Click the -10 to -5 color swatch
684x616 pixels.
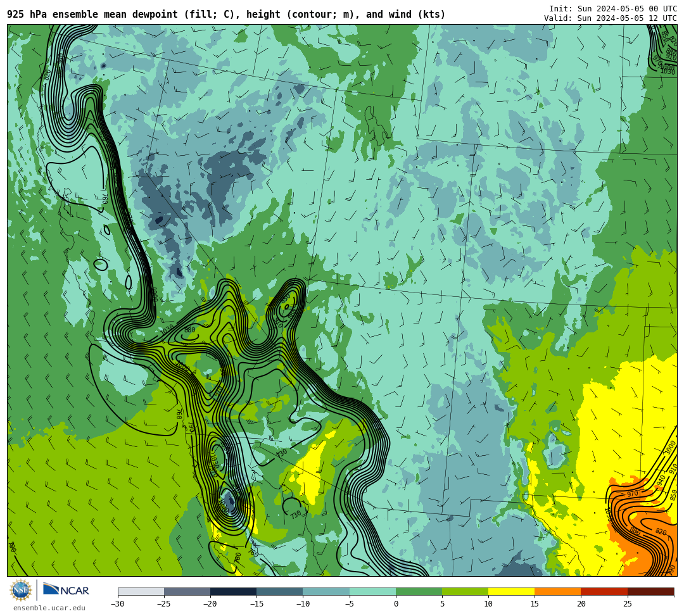(x=326, y=591)
